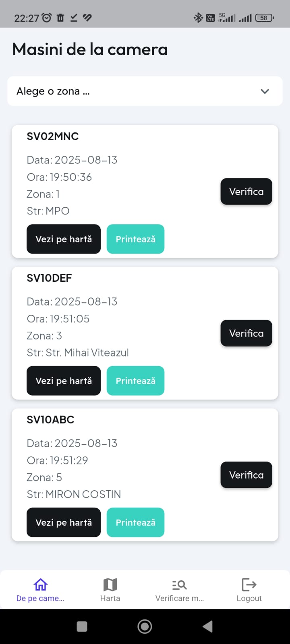Screen dimensions: 290x644
Task: View SV02MNC on the map
Action: 64,239
